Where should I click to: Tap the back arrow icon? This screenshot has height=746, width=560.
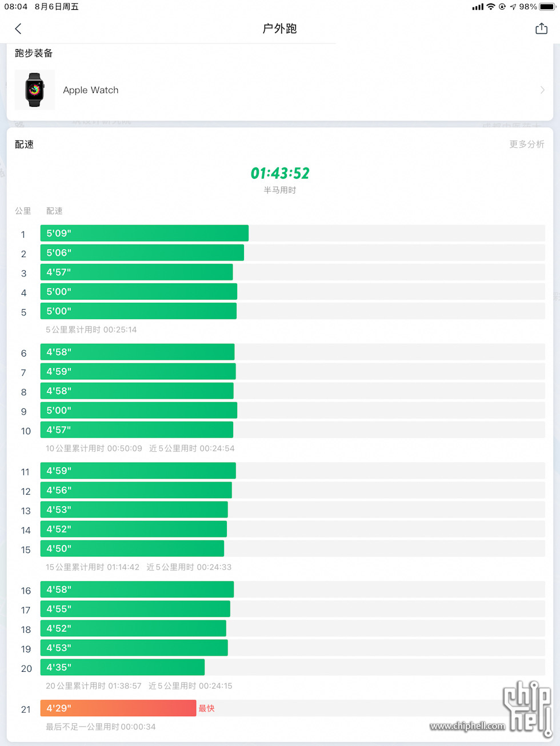point(18,29)
